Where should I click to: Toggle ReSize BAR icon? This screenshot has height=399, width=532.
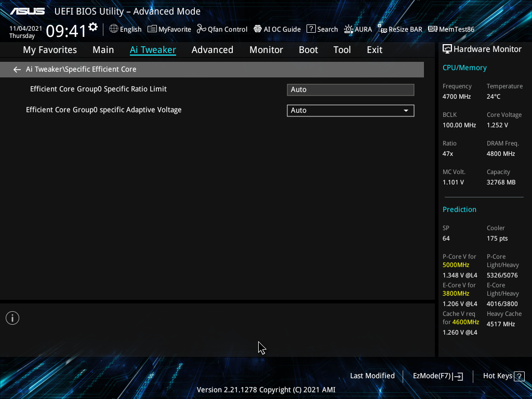382,29
